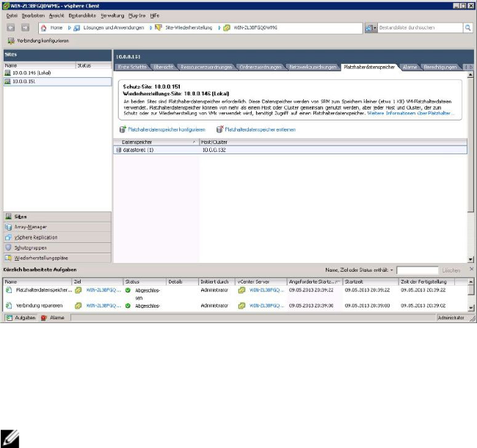Click Platzhalterdatenspeicher konfigurieren link
Image resolution: width=477 pixels, height=448 pixels.
pyautogui.click(x=167, y=130)
